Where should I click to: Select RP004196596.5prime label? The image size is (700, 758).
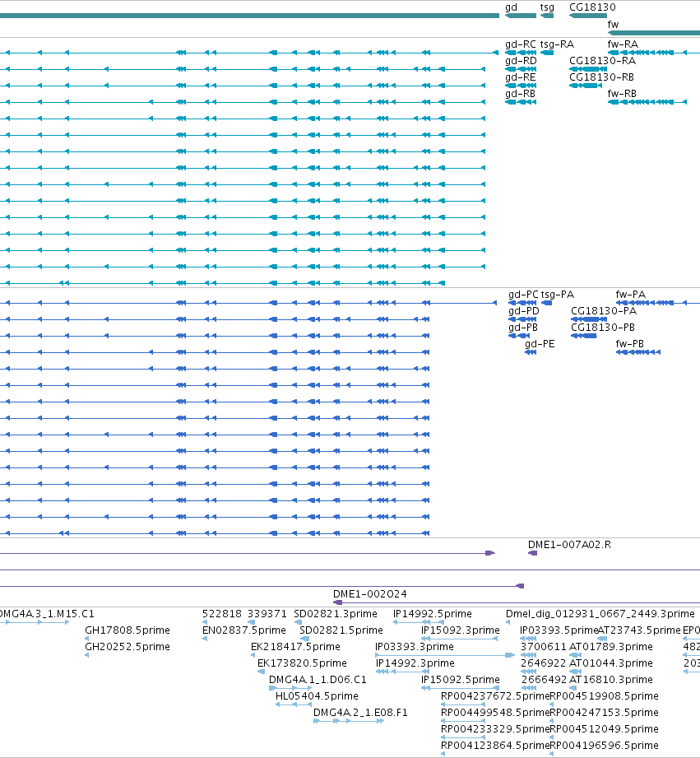click(x=605, y=746)
